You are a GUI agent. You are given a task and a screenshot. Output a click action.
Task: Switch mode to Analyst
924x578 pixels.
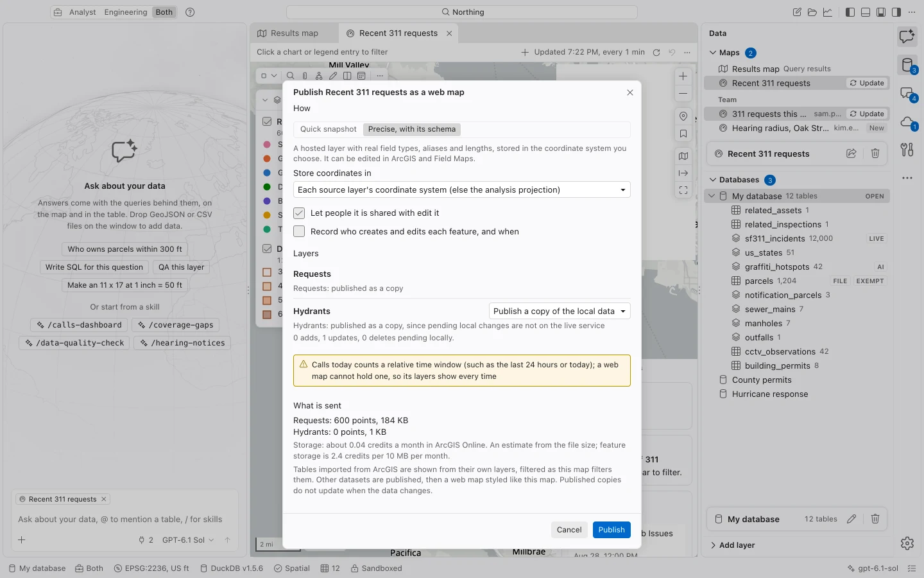click(x=83, y=12)
